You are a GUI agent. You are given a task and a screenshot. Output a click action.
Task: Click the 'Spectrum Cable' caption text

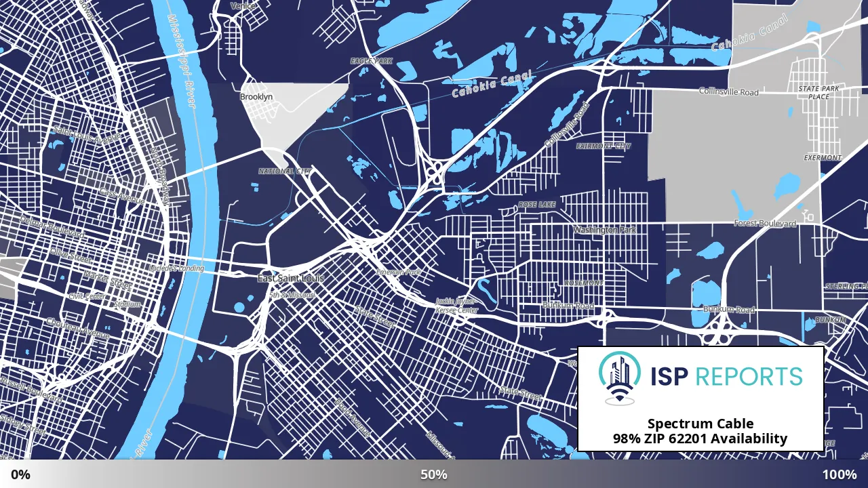(701, 424)
